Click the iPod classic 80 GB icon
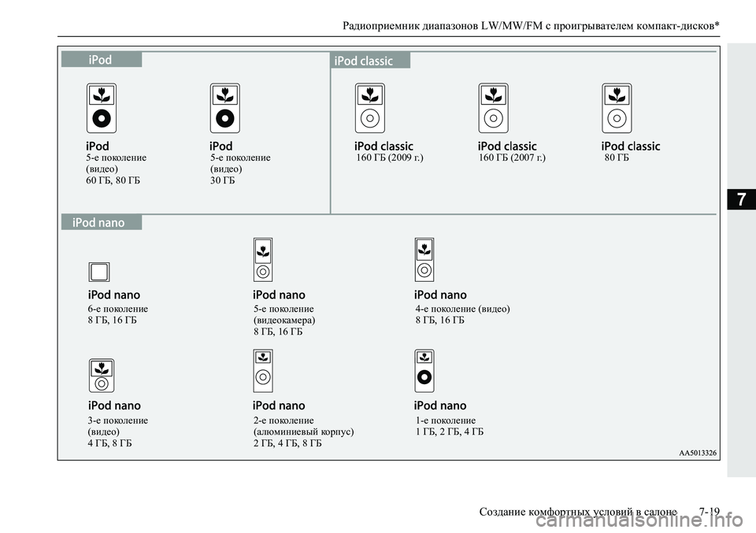This screenshot has height=533, width=756. [x=617, y=108]
